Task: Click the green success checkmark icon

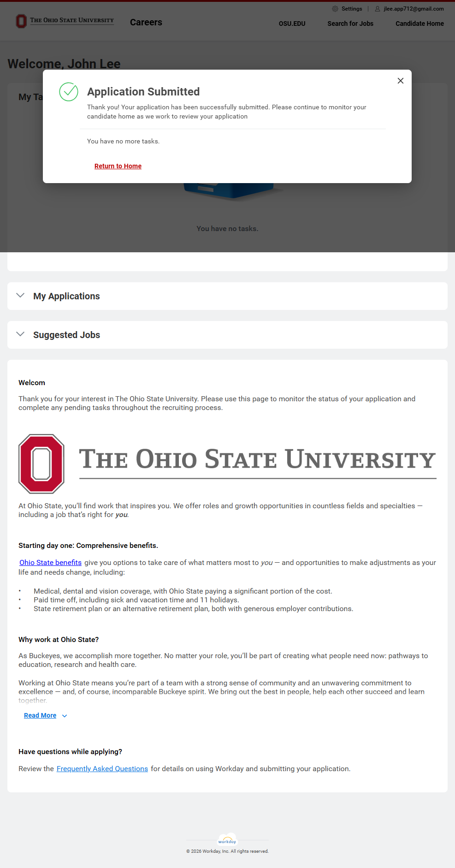Action: pyautogui.click(x=69, y=92)
